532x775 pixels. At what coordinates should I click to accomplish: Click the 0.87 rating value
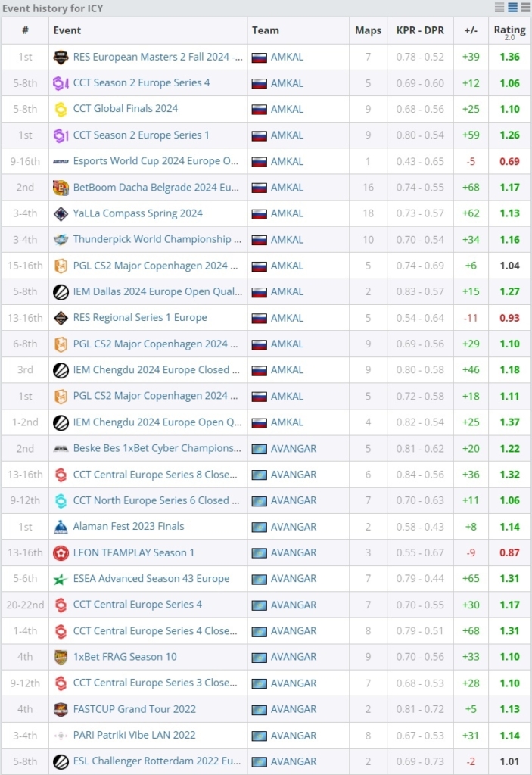click(x=509, y=553)
